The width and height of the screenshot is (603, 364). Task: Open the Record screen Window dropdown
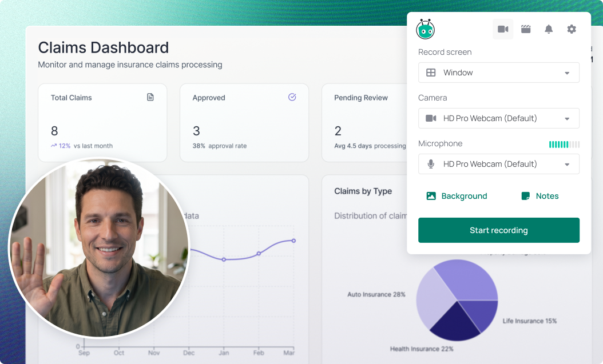pos(499,73)
